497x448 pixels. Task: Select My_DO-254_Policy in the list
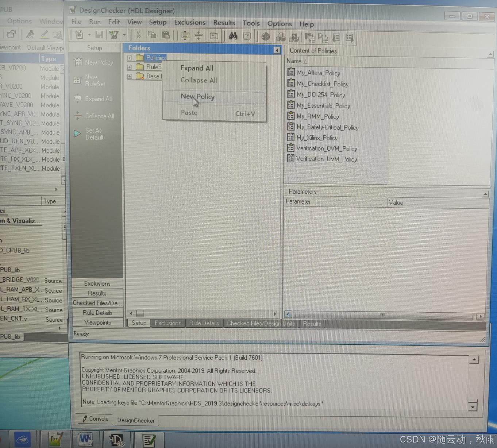coord(321,95)
